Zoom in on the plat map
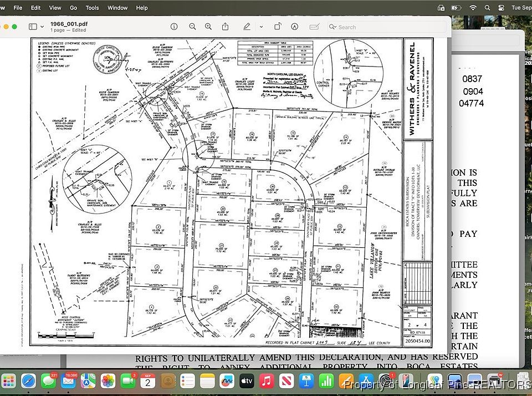This screenshot has height=396, width=532. pyautogui.click(x=208, y=27)
